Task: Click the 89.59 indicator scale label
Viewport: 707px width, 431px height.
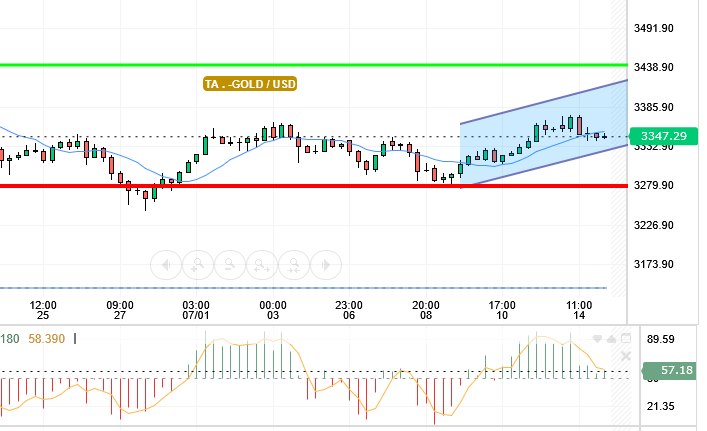Action: (661, 339)
